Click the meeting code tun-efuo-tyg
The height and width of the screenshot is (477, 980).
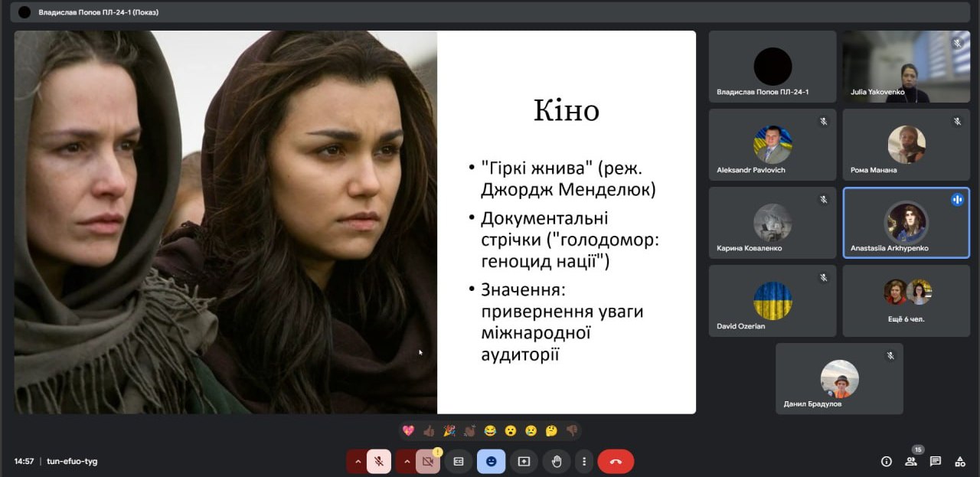(72, 462)
